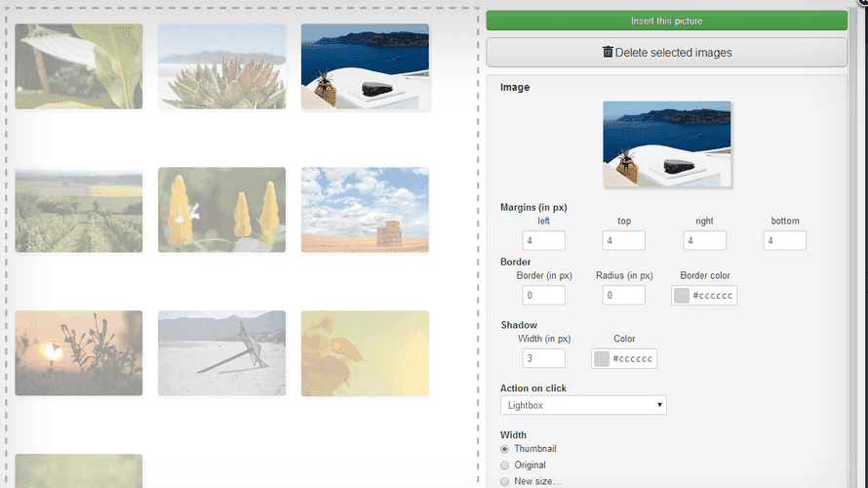The image size is (868, 488).
Task: Select the Santorini sea view thumbnail
Action: (x=365, y=66)
